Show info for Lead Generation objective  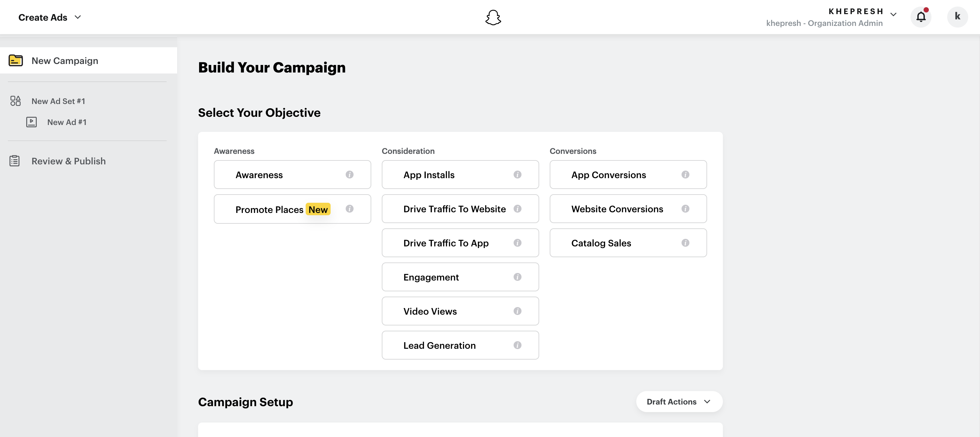[517, 345]
